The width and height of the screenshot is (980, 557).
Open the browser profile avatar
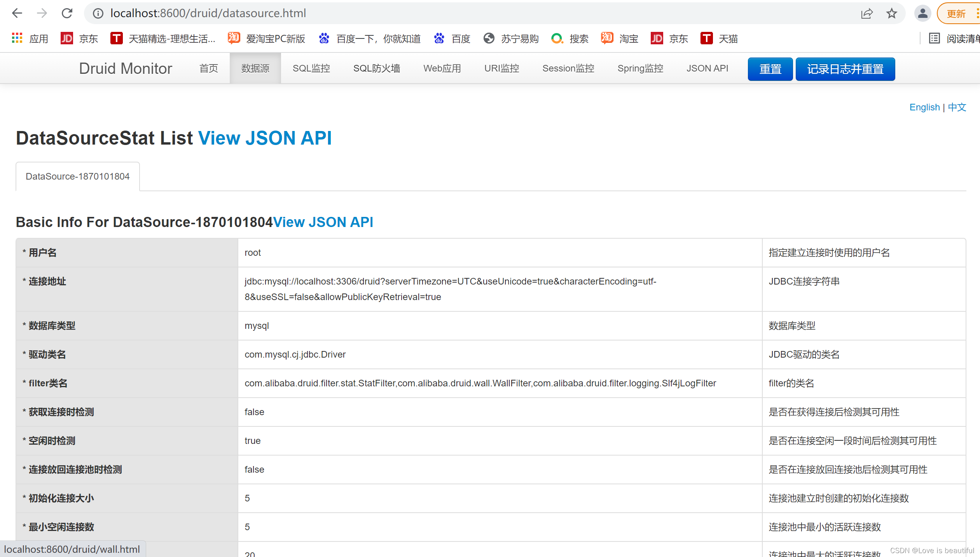(x=922, y=14)
